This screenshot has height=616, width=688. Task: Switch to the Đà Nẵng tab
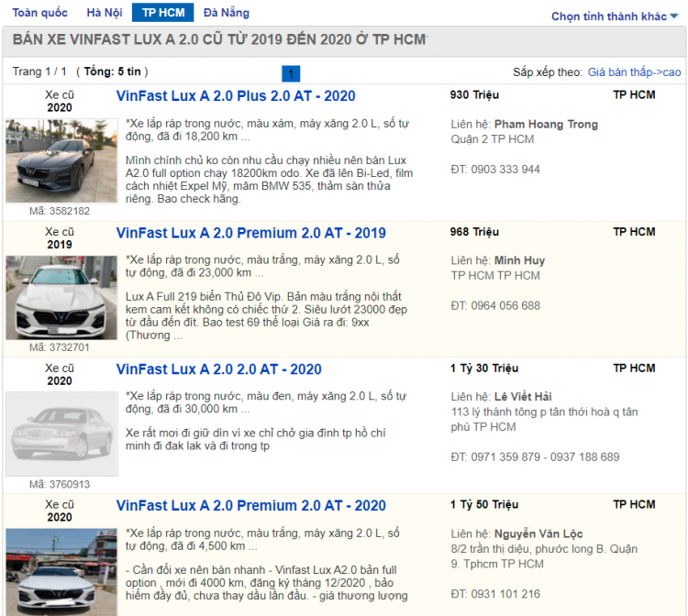[x=226, y=13]
